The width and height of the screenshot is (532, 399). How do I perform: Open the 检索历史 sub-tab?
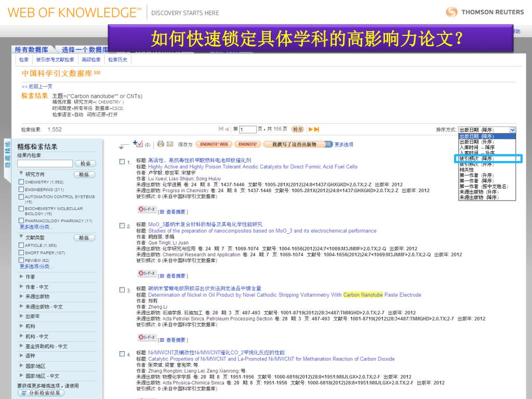[x=118, y=60]
